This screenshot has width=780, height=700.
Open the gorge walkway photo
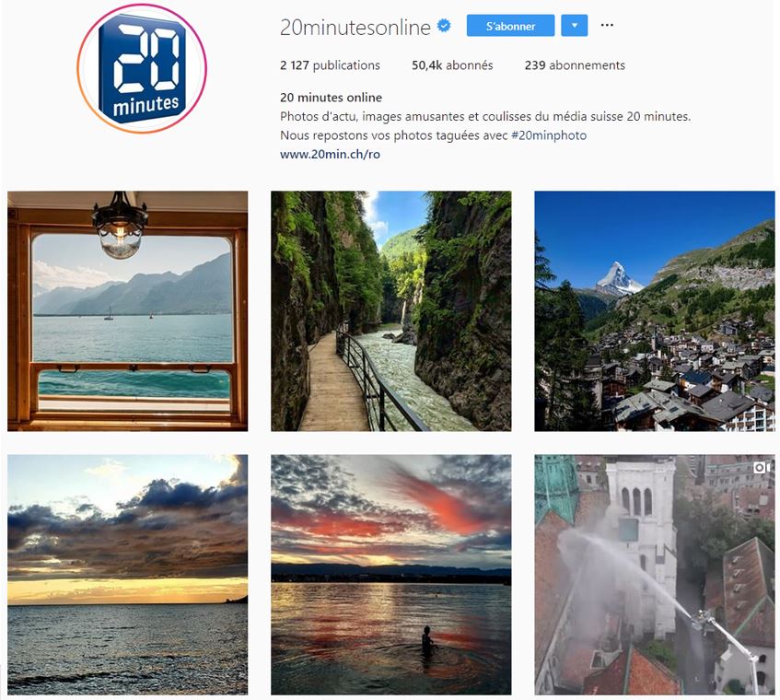(391, 311)
